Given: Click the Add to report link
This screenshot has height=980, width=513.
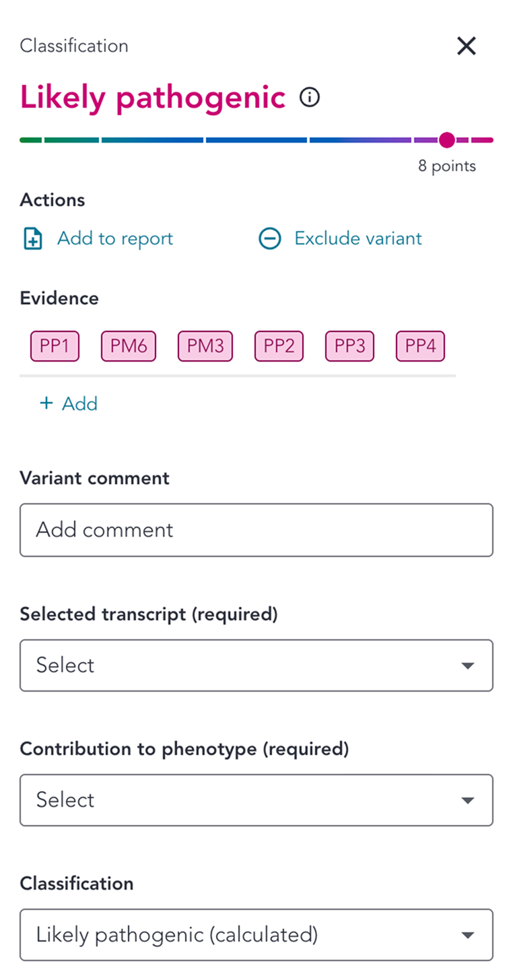Looking at the screenshot, I should click(x=115, y=238).
